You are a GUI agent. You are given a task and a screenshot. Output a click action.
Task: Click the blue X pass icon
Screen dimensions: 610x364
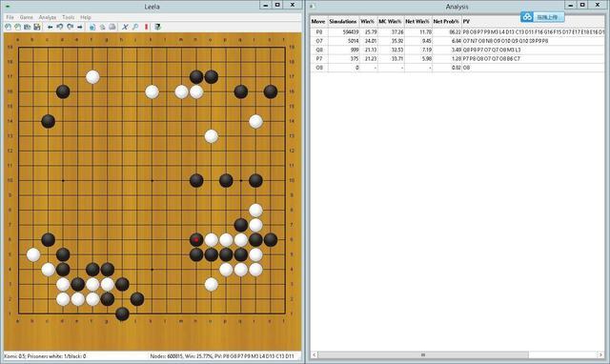(x=125, y=27)
